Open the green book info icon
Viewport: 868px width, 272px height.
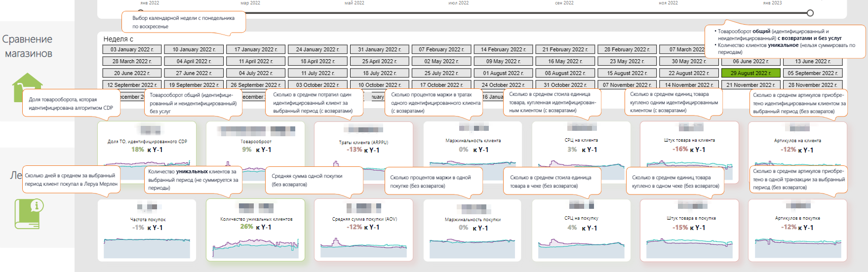pos(29,214)
